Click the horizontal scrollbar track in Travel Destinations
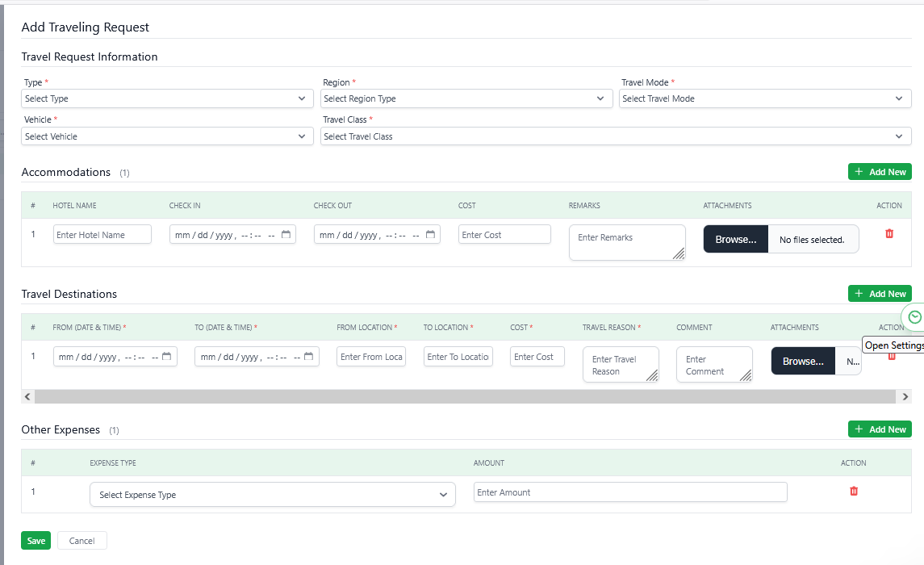Viewport: 924px width, 565px height. 465,396
